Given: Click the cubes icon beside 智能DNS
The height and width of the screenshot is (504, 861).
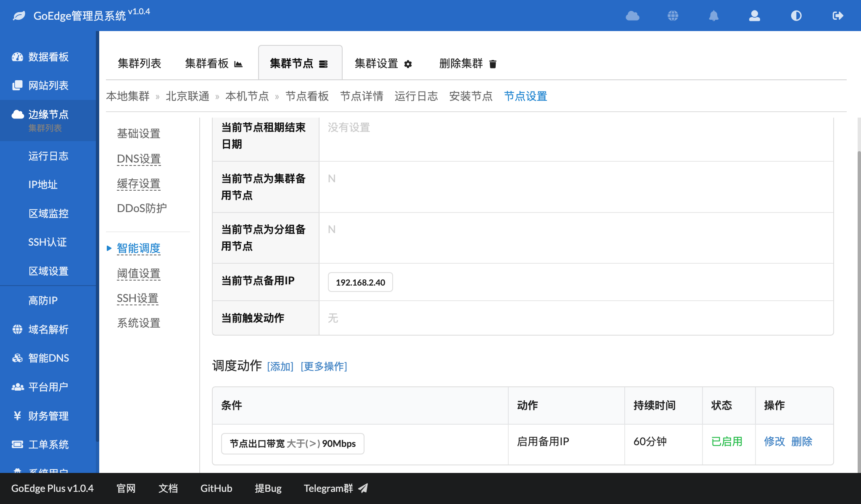Looking at the screenshot, I should 18,358.
